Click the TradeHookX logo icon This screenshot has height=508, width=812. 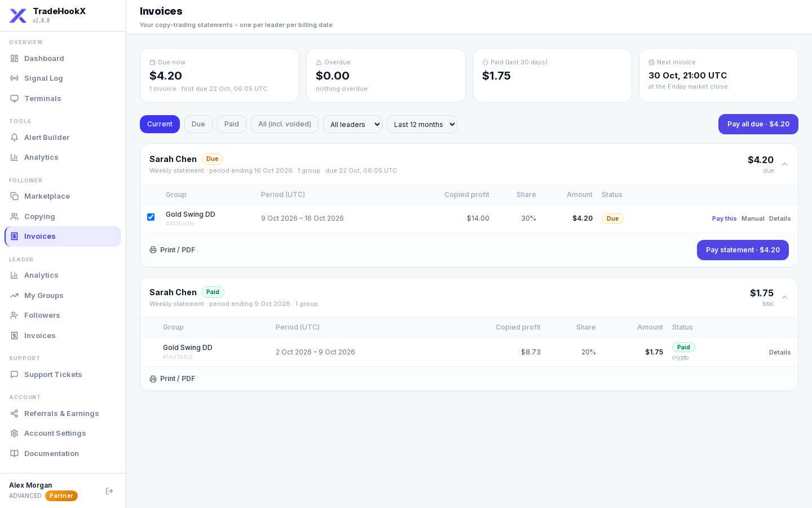coord(18,16)
